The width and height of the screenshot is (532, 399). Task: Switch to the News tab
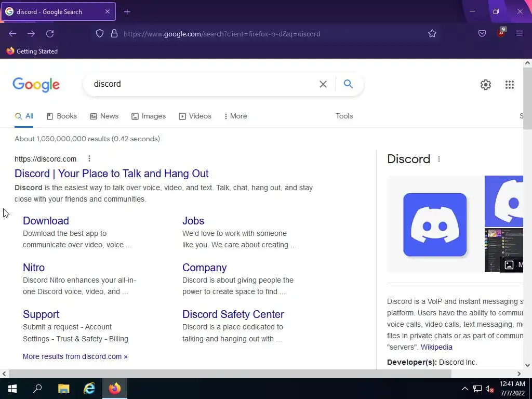pos(104,116)
